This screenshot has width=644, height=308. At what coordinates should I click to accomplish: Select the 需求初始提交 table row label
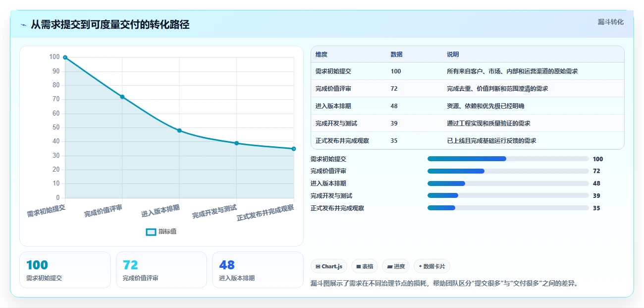[x=333, y=71]
